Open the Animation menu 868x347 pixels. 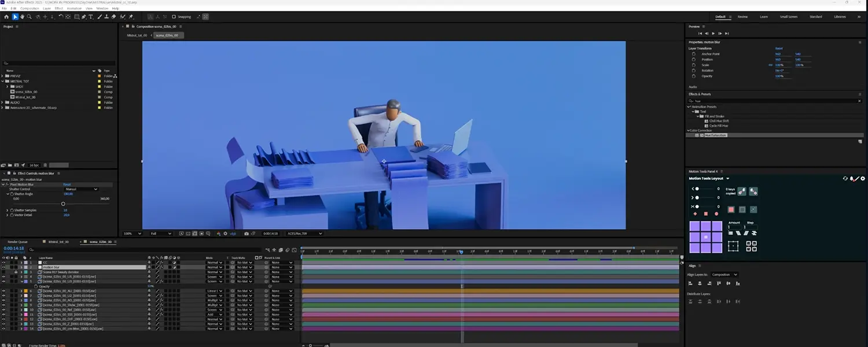pos(73,9)
